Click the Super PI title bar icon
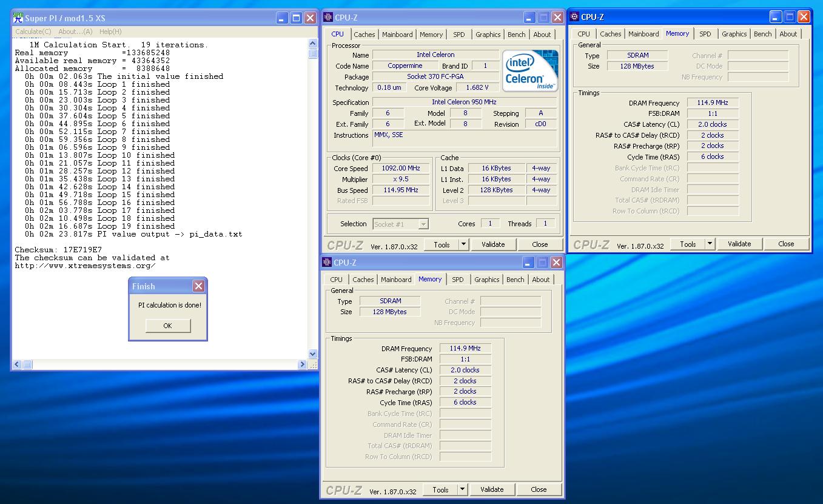Image resolution: width=823 pixels, height=504 pixels. 18,18
